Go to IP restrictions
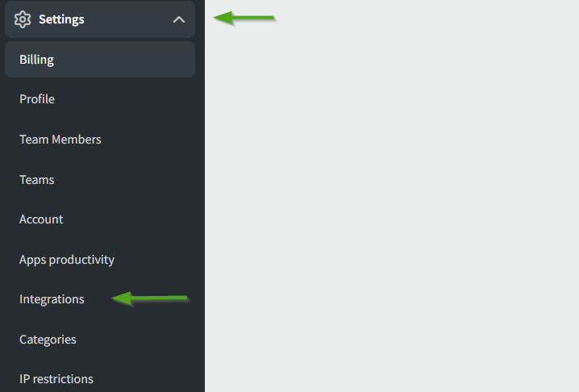This screenshot has height=392, width=579. click(x=56, y=379)
